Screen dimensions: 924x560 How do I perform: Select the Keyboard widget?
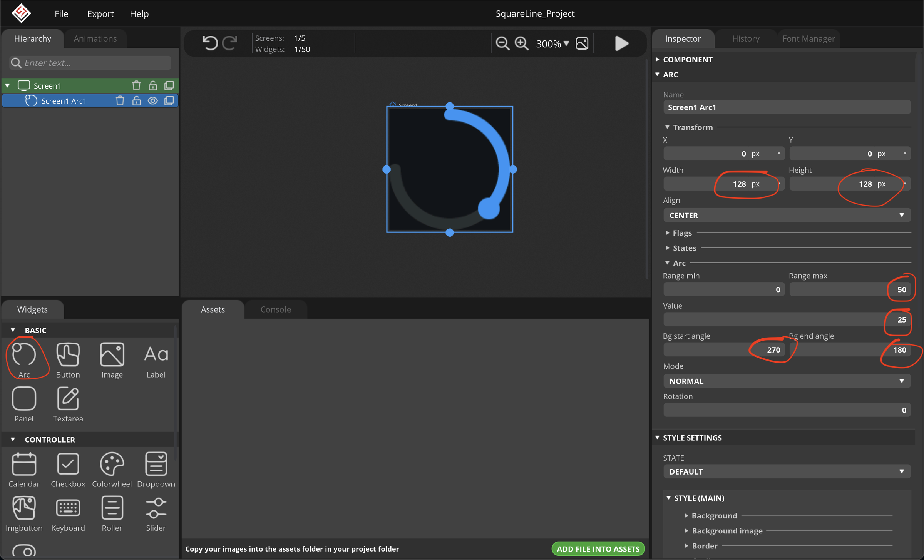click(68, 508)
